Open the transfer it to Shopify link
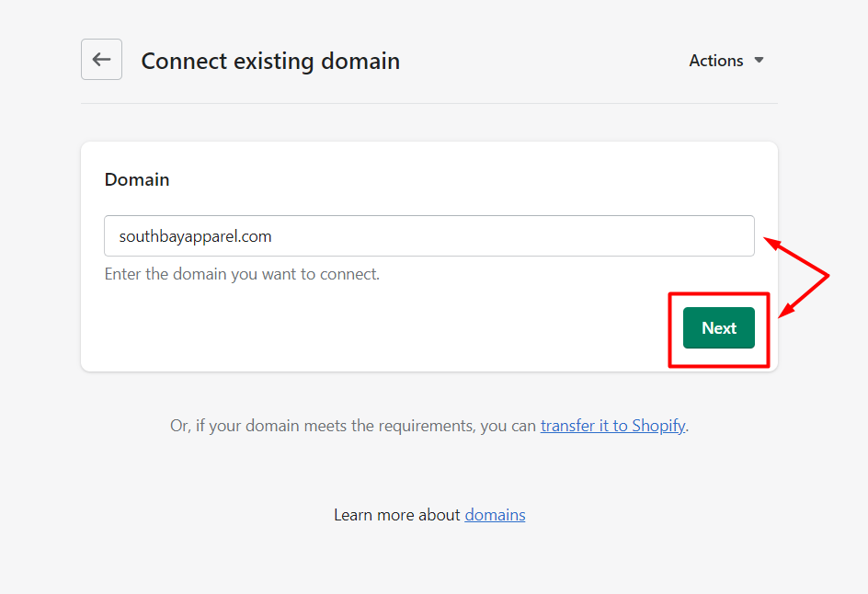The height and width of the screenshot is (594, 868). [x=612, y=426]
